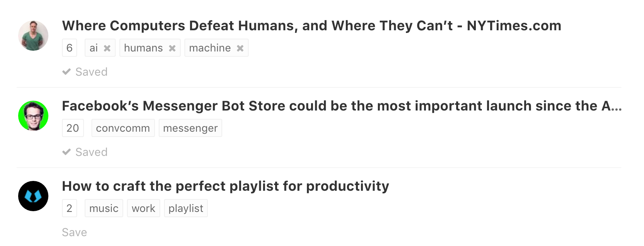
Task: Toggle Saved on the NYTimes article
Action: pos(85,72)
